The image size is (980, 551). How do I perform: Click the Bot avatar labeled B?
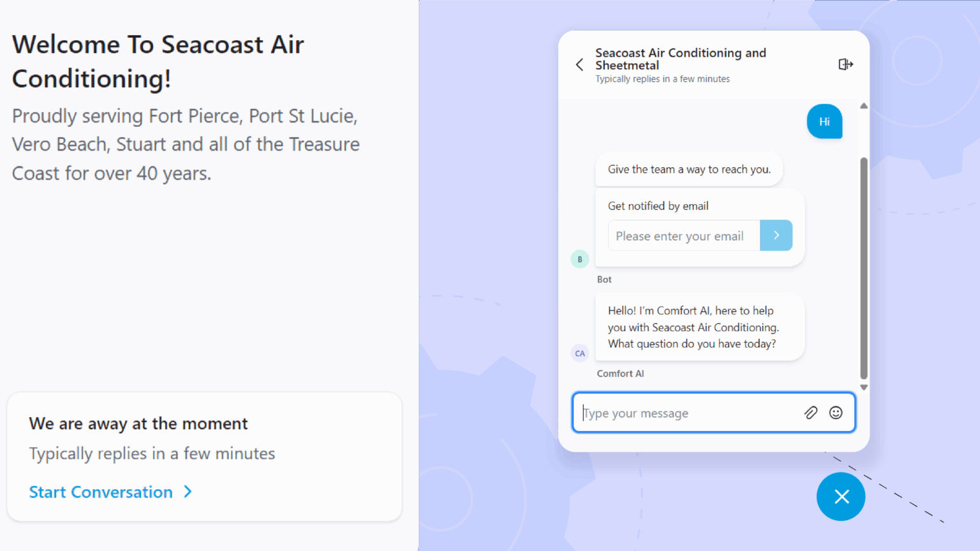pyautogui.click(x=580, y=259)
